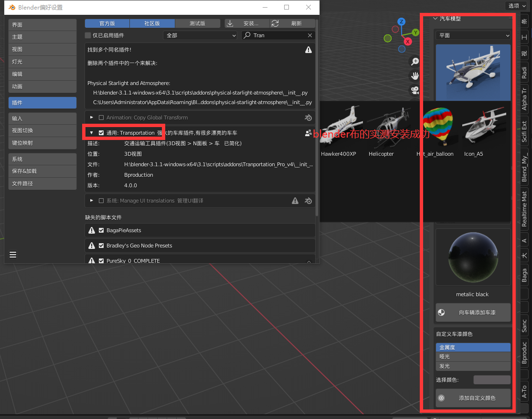
Task: Click the circle icon on 添加自定义颜色 button
Action: [x=441, y=398]
